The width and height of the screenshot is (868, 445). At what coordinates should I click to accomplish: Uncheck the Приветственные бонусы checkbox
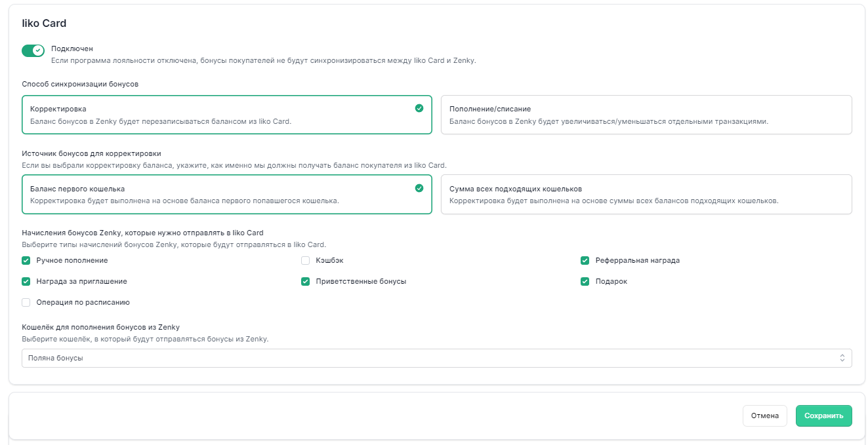click(x=305, y=281)
